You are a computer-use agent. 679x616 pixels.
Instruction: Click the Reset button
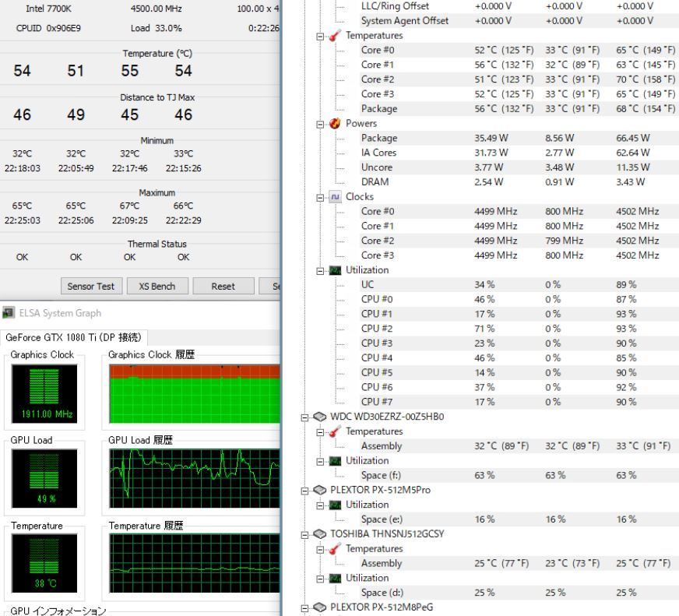pyautogui.click(x=223, y=287)
